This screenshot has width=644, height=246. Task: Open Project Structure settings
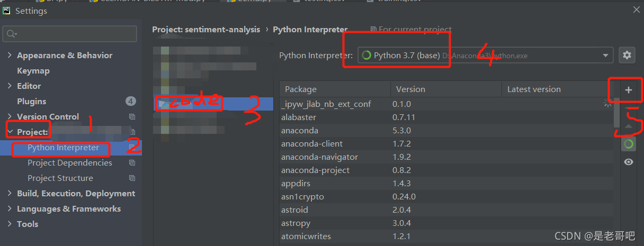60,178
